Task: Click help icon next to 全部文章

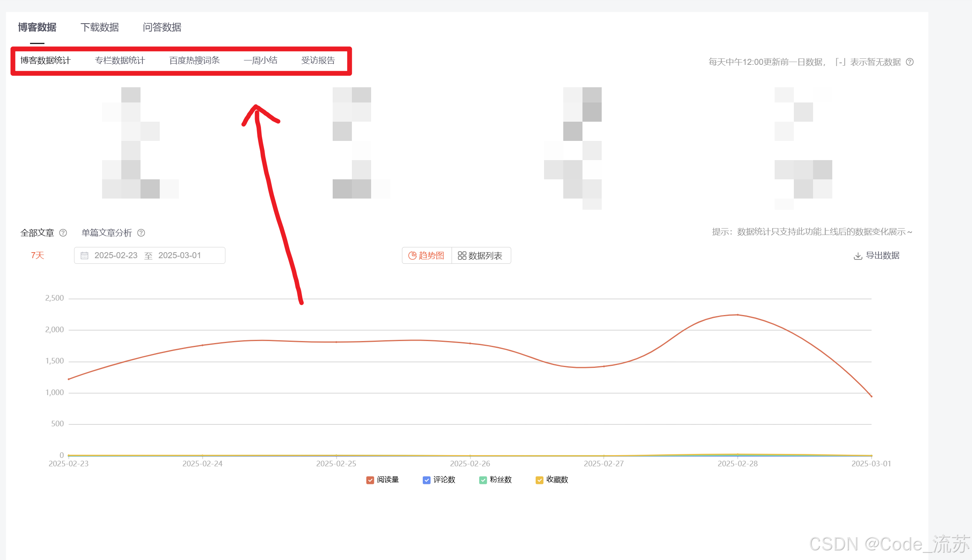Action: [63, 233]
